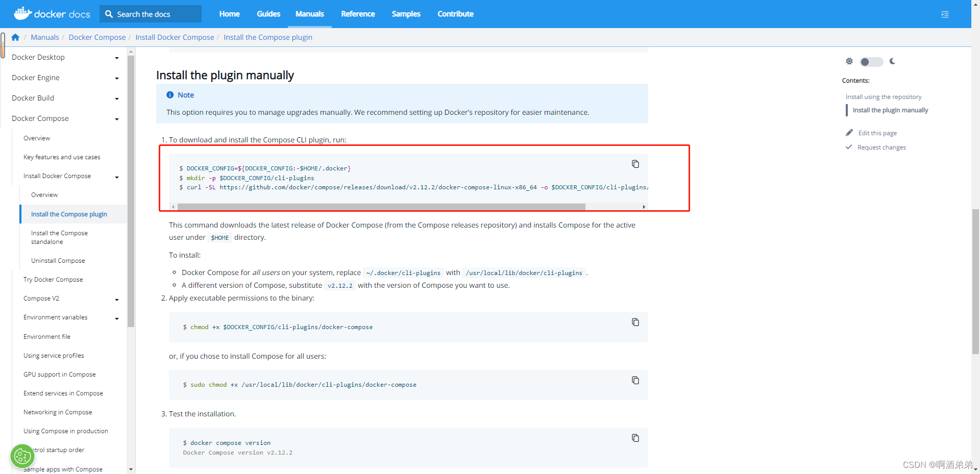Copy the chmod +x $DOCKER_CONFIG command

click(x=635, y=322)
